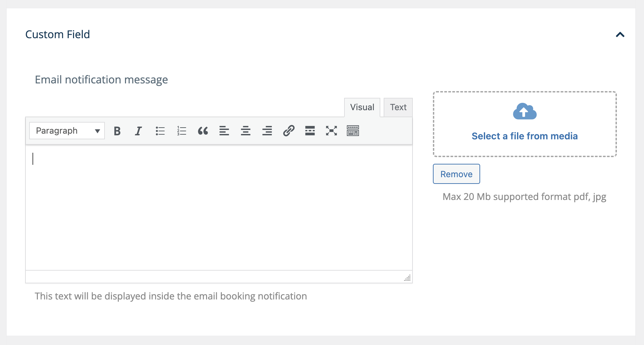This screenshot has width=644, height=345.
Task: Align text to the left
Action: pyautogui.click(x=224, y=131)
